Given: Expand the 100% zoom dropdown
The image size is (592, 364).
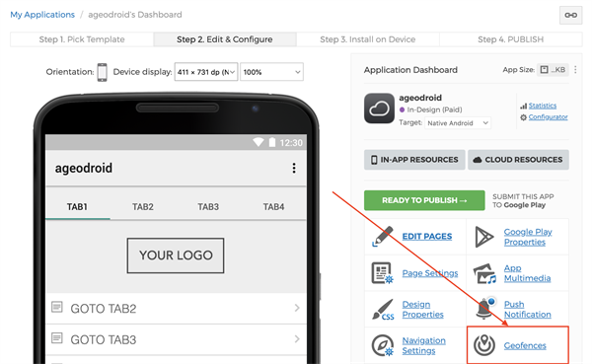Looking at the screenshot, I should [x=272, y=72].
